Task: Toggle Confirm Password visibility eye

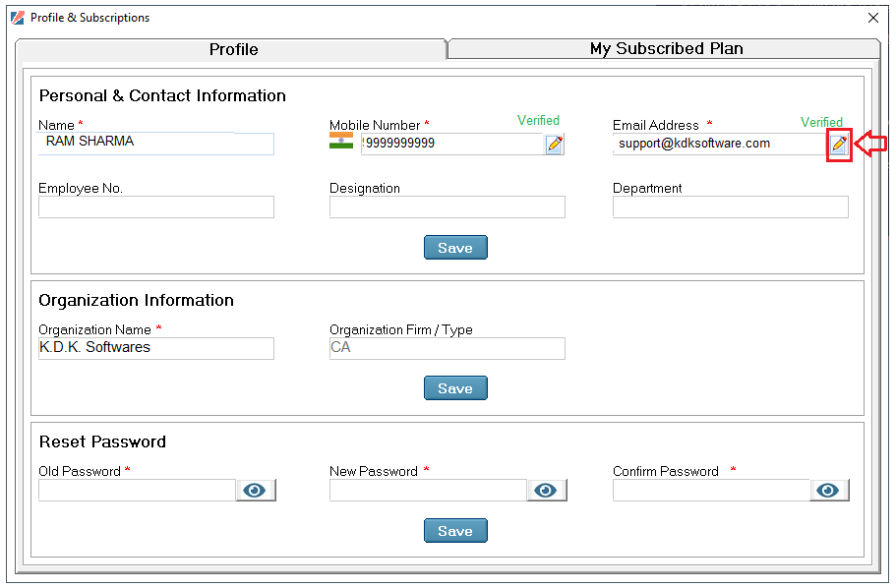Action: [x=828, y=491]
